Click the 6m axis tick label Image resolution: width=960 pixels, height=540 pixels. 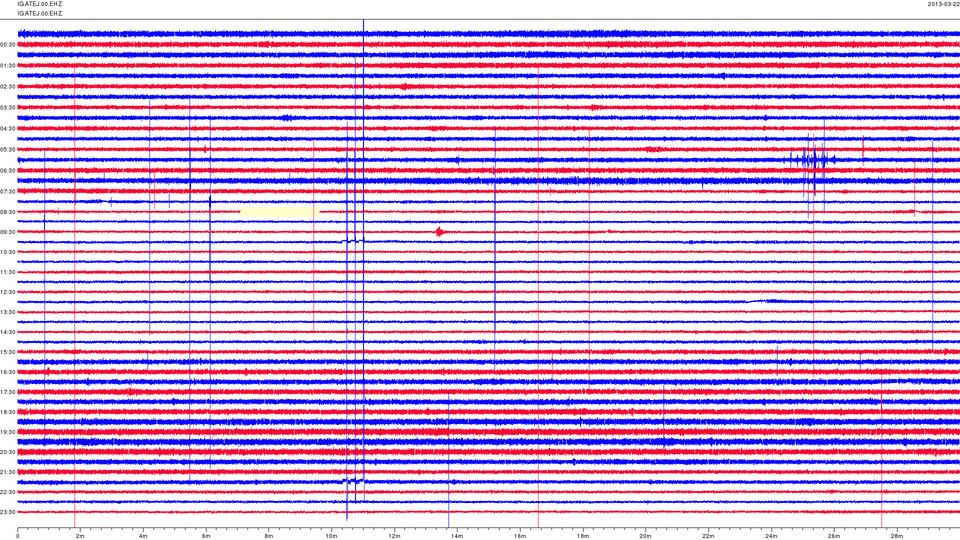tap(206, 536)
